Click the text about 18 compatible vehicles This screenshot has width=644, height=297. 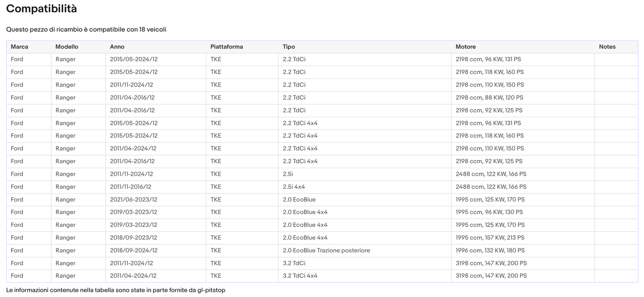point(86,29)
